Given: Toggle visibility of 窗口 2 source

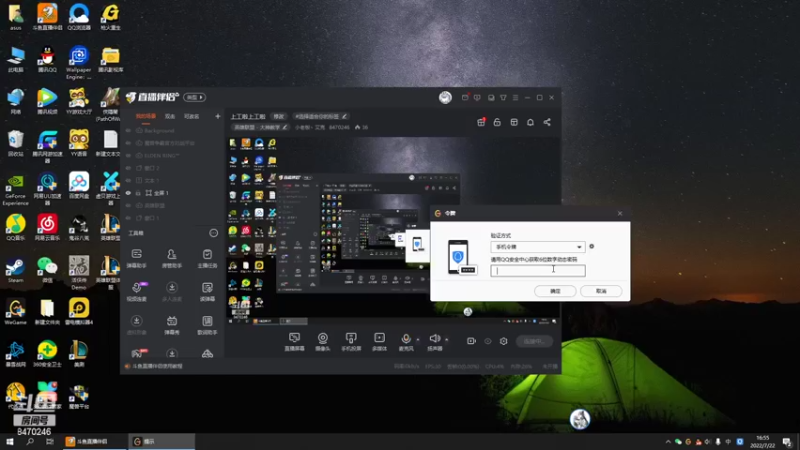Looking at the screenshot, I should 129,168.
